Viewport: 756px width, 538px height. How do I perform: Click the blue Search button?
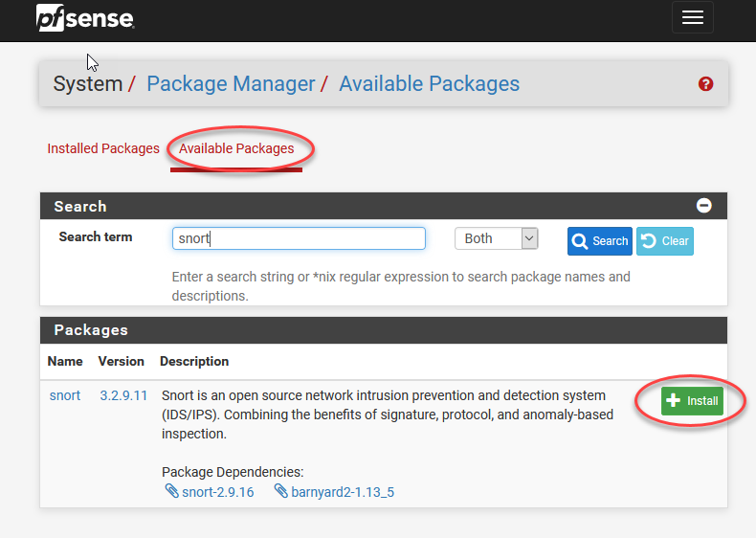(x=599, y=241)
